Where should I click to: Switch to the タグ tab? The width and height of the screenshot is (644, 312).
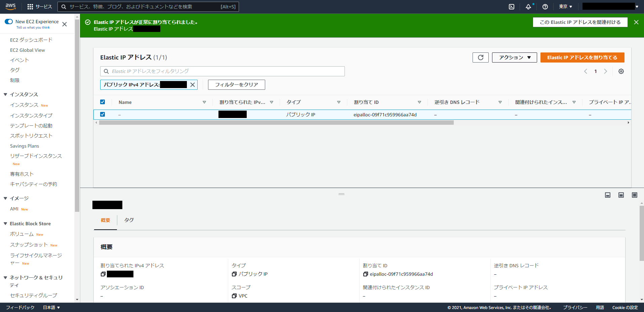click(x=129, y=220)
